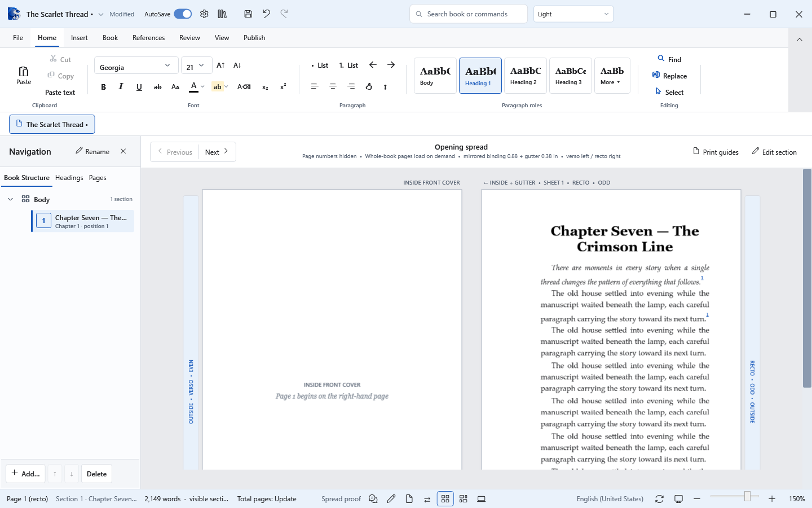812x508 pixels.
Task: Open the Light theme dropdown
Action: [573, 14]
